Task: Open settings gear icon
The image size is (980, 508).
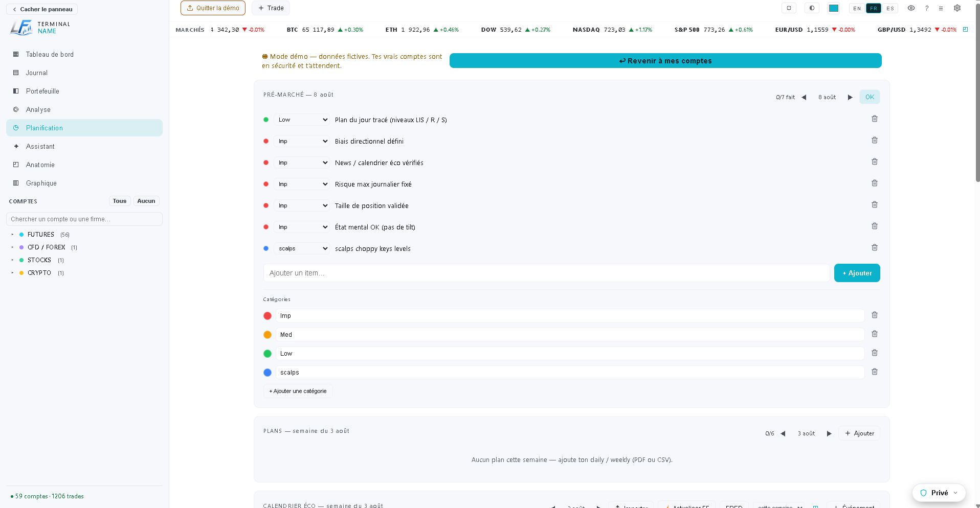Action: point(957,8)
